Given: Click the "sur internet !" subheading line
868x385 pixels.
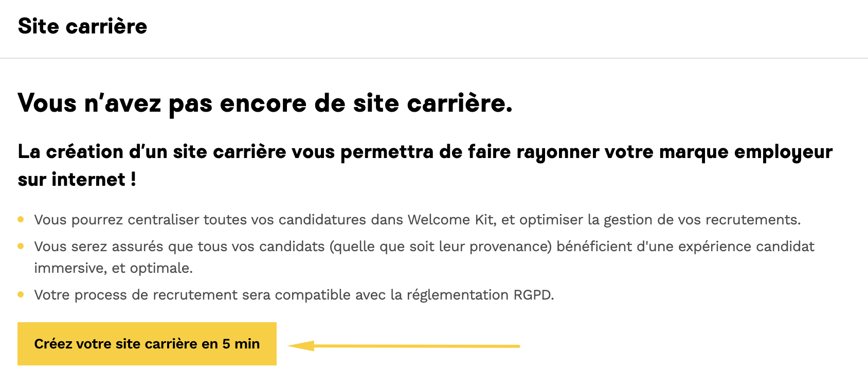Looking at the screenshot, I should [x=77, y=180].
